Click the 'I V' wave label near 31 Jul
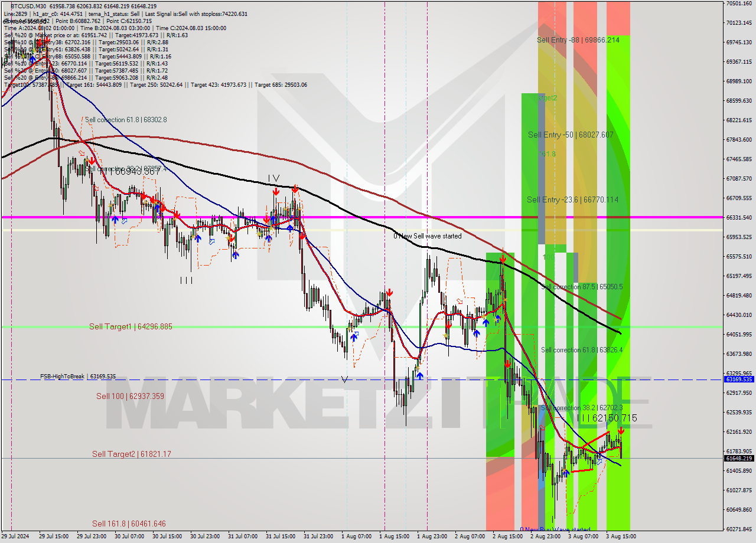756x543 pixels. (x=273, y=178)
